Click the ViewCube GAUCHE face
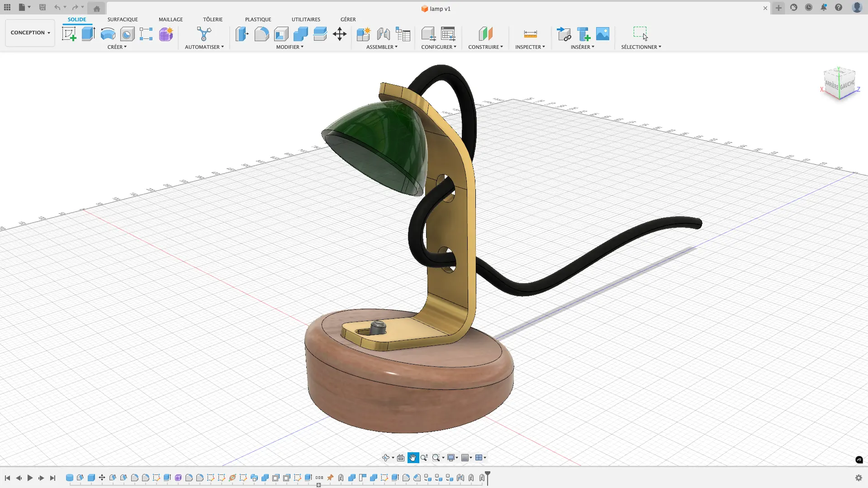 click(847, 85)
